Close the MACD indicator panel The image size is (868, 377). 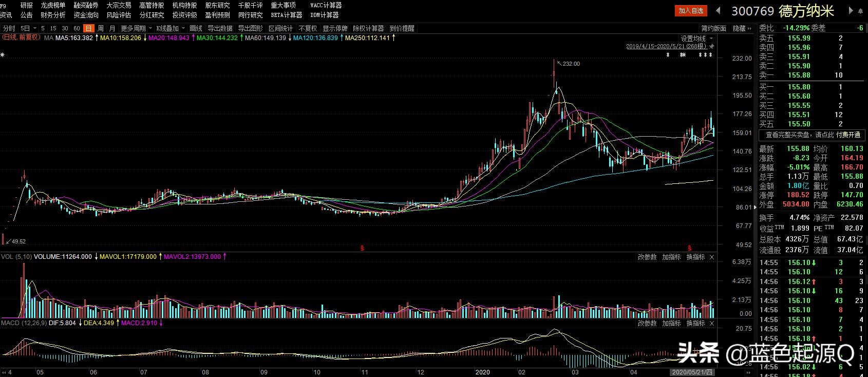point(712,323)
